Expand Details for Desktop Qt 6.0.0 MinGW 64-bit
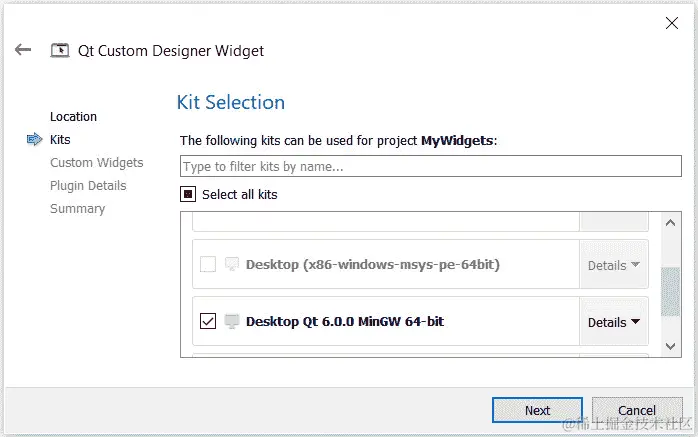The image size is (698, 437). [613, 322]
